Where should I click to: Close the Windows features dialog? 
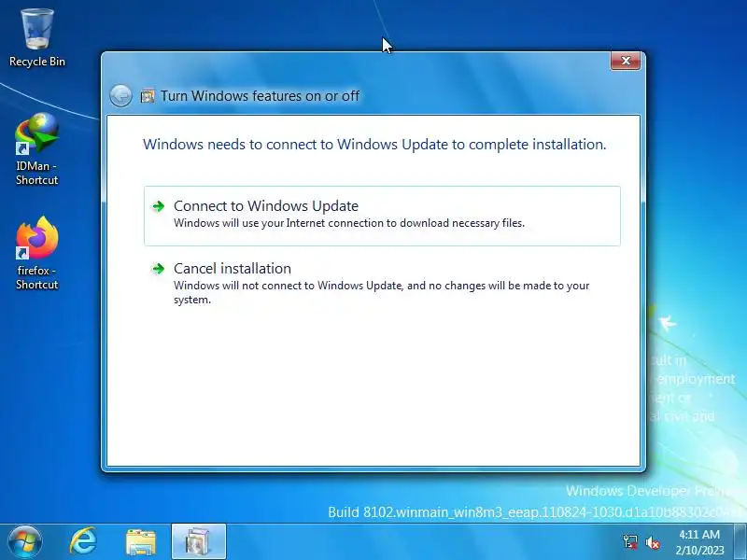pyautogui.click(x=625, y=61)
